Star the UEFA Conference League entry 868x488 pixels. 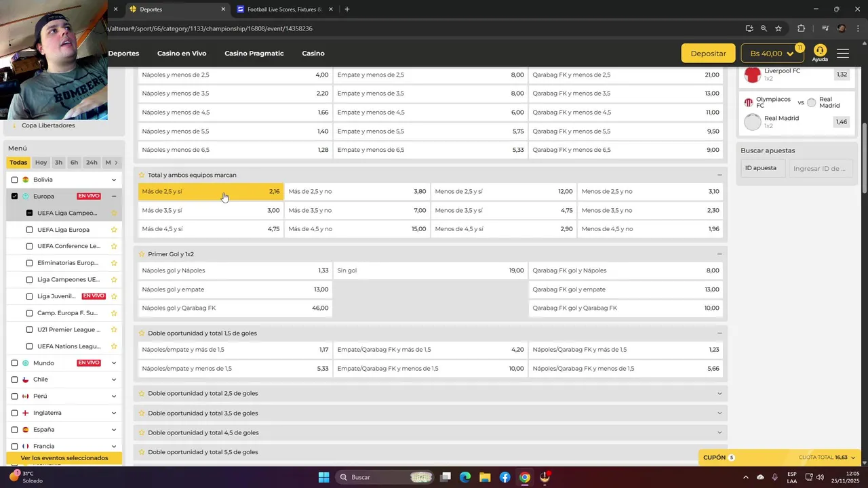[x=114, y=246]
